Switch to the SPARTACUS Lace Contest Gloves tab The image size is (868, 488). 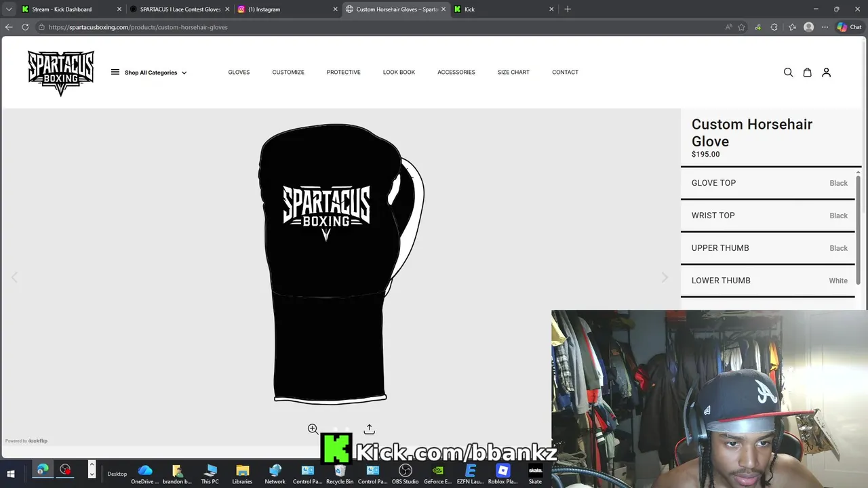click(x=179, y=9)
